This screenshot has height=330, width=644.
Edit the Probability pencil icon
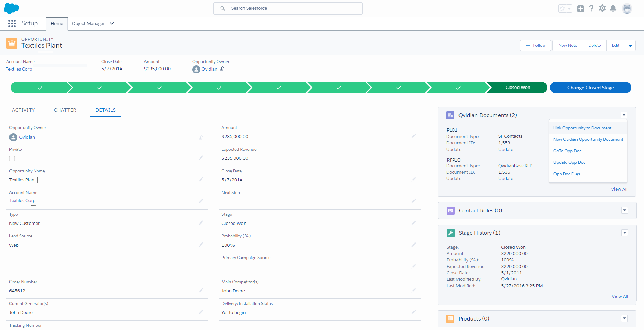tap(414, 245)
